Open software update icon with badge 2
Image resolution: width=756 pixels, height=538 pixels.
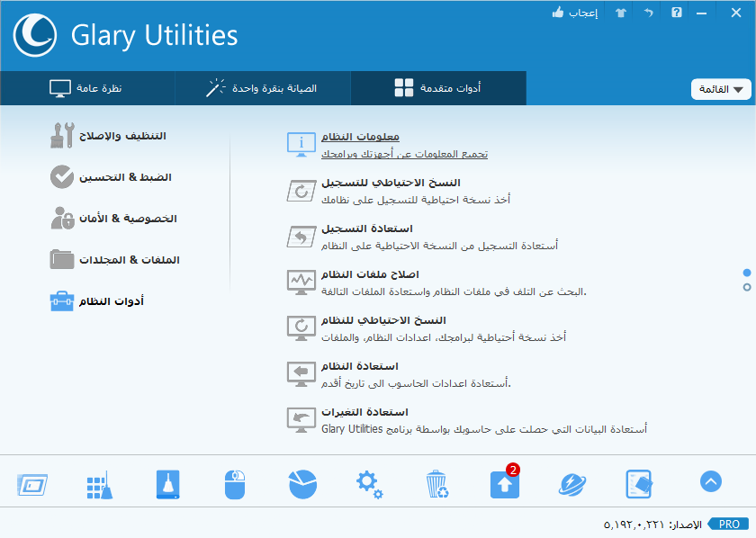coord(505,482)
